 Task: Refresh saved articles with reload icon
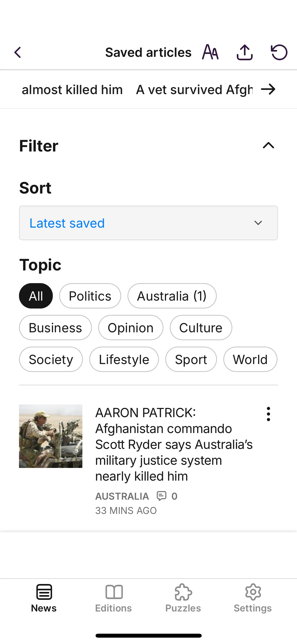(x=279, y=52)
